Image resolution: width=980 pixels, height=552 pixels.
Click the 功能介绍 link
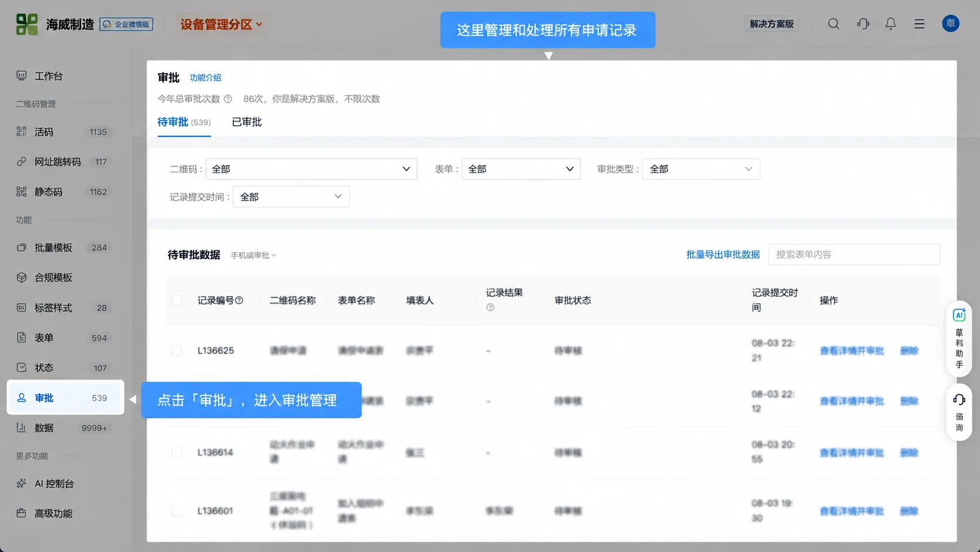tap(205, 77)
